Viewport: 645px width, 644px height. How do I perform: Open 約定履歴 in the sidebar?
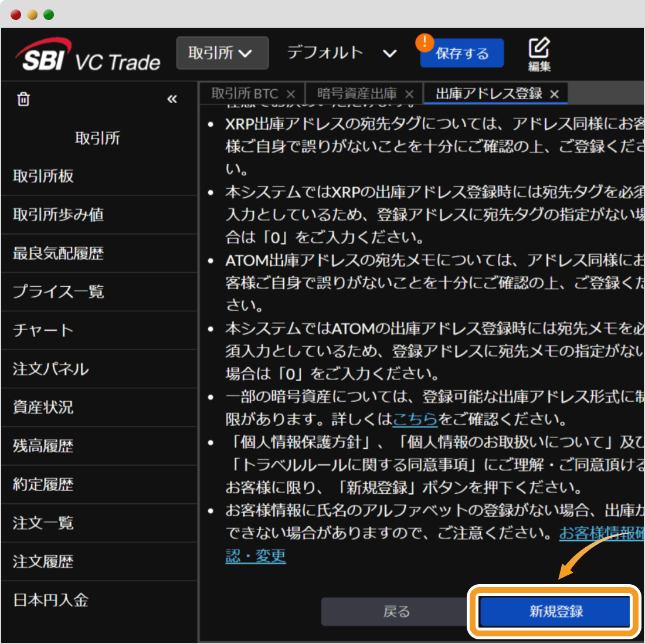pos(99,484)
